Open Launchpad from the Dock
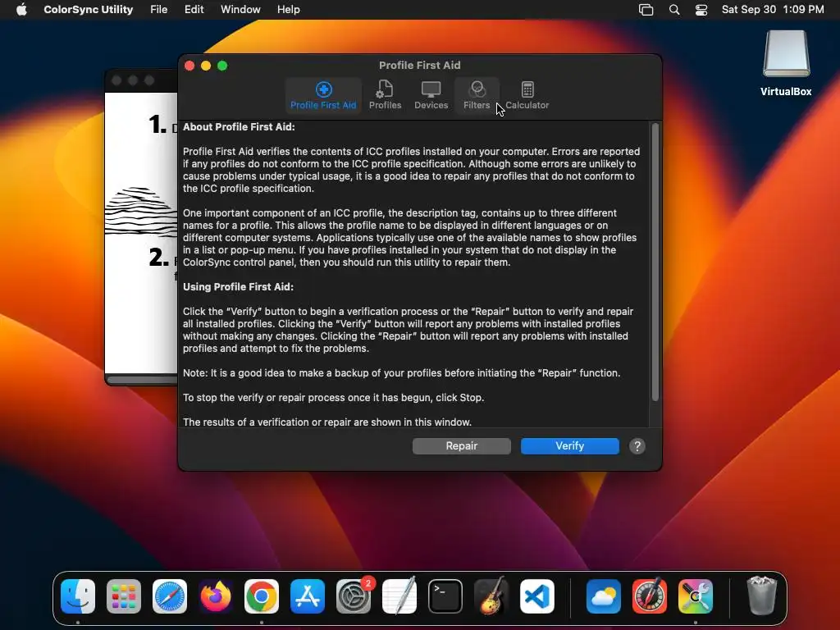Image resolution: width=840 pixels, height=630 pixels. [124, 596]
